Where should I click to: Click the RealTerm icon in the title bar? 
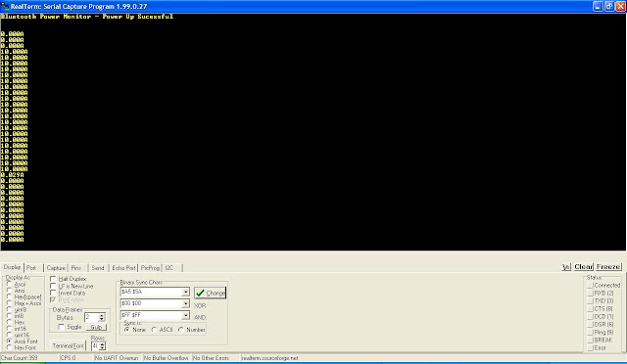[x=5, y=7]
